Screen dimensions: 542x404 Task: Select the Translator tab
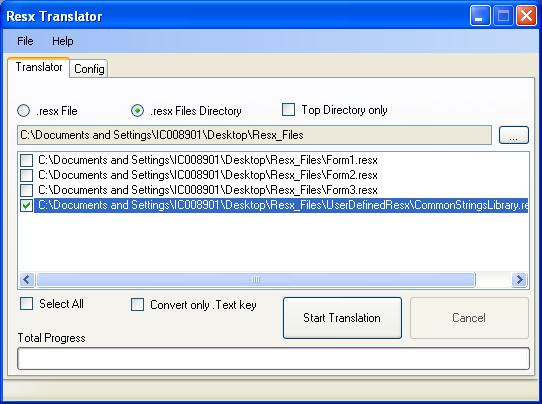[x=39, y=67]
